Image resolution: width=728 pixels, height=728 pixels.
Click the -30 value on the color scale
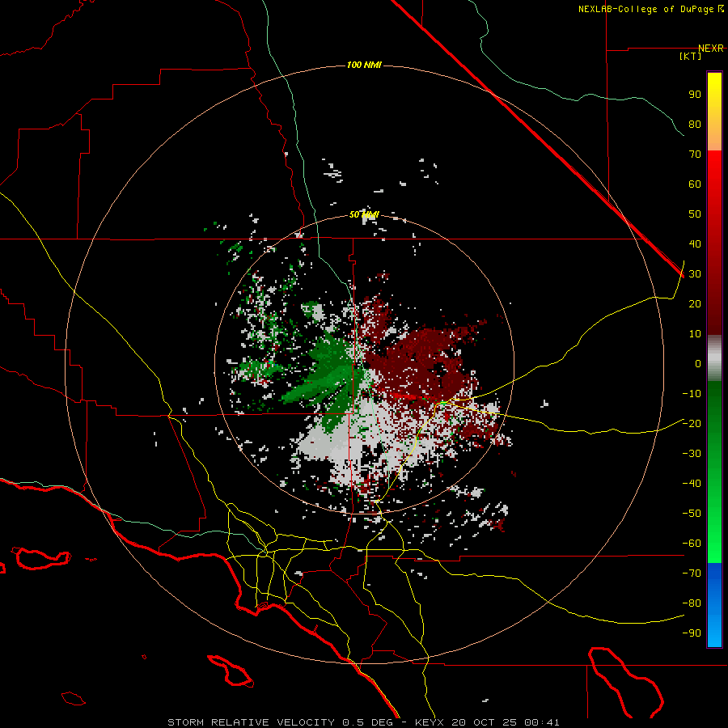coord(692,454)
